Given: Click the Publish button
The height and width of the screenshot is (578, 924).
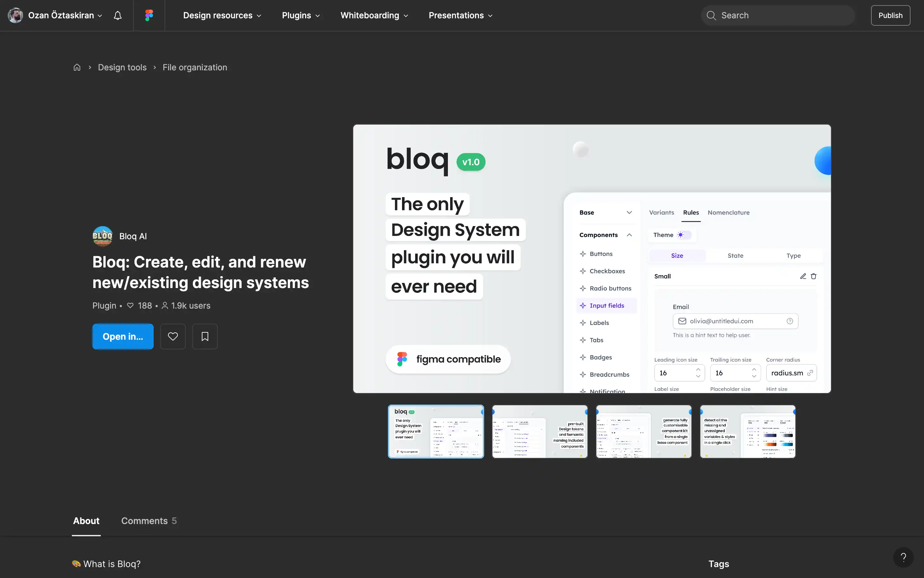Looking at the screenshot, I should [x=890, y=15].
